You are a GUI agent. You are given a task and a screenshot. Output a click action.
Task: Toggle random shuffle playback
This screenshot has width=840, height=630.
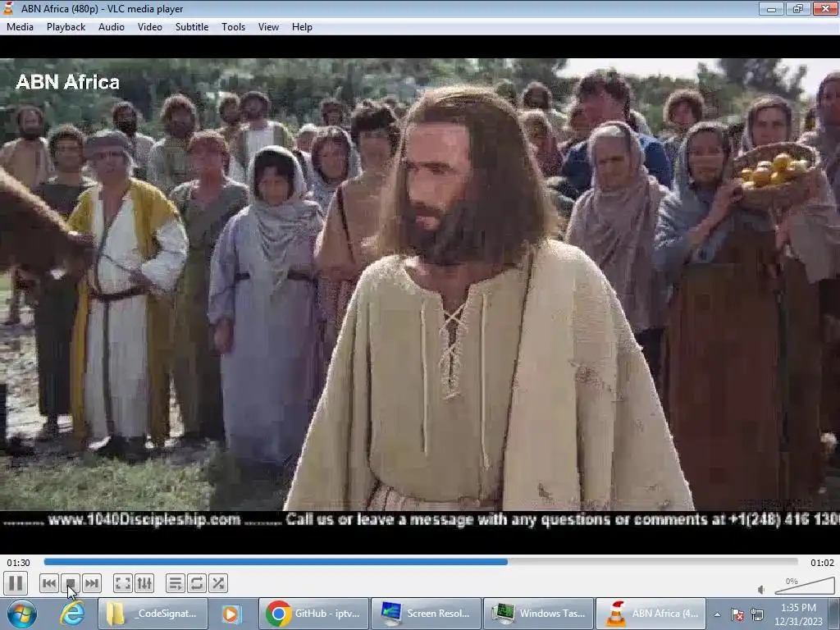click(x=218, y=583)
